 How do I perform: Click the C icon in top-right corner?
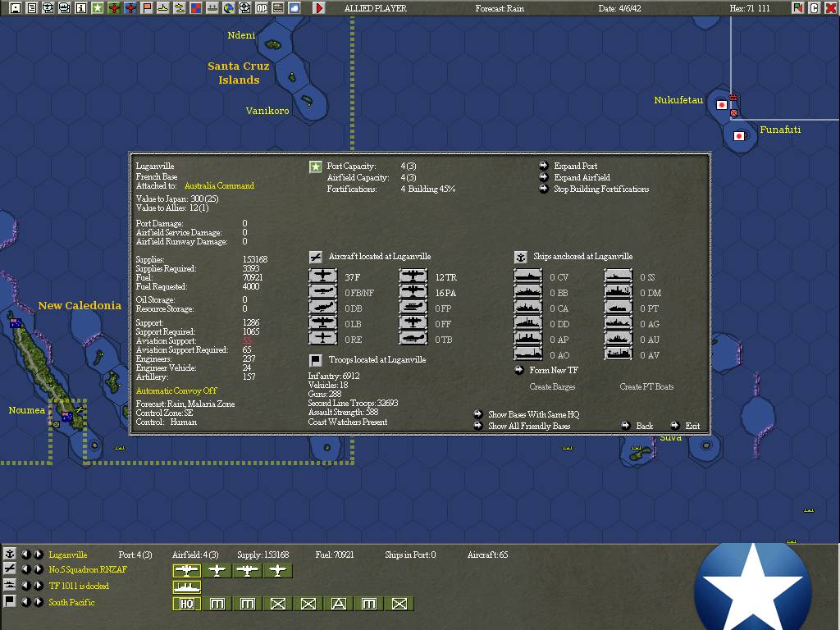[815, 8]
